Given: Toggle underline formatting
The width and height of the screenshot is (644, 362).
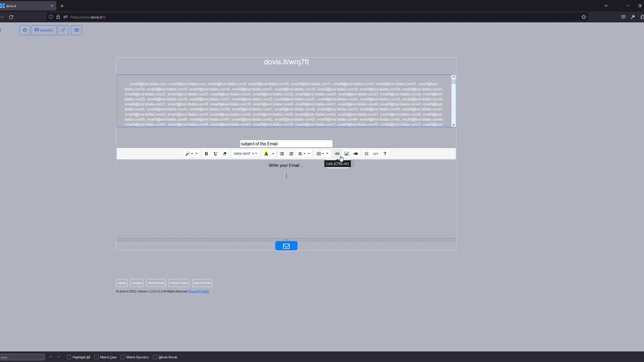Looking at the screenshot, I should point(215,154).
